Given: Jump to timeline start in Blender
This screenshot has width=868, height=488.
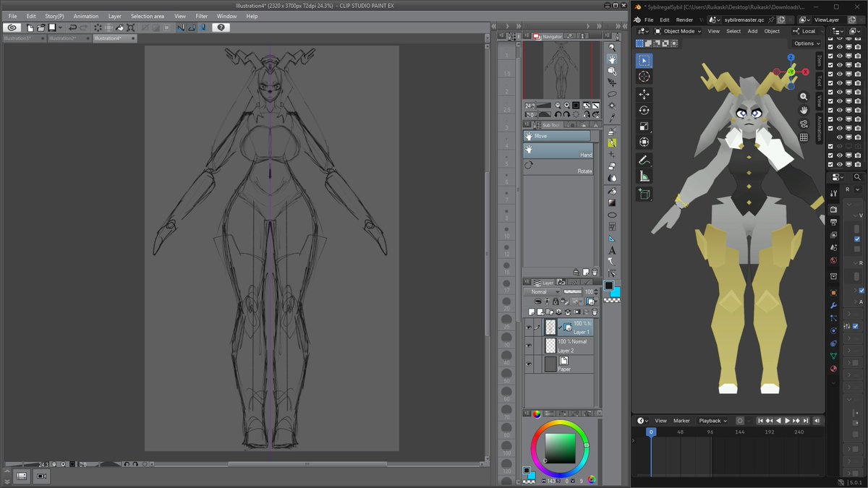Looking at the screenshot, I should tap(761, 421).
